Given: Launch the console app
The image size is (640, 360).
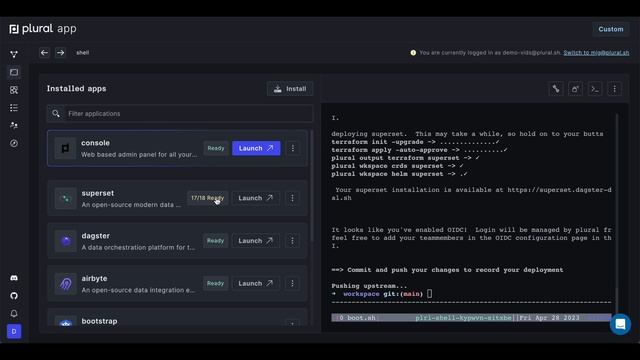Looking at the screenshot, I should click(x=256, y=148).
